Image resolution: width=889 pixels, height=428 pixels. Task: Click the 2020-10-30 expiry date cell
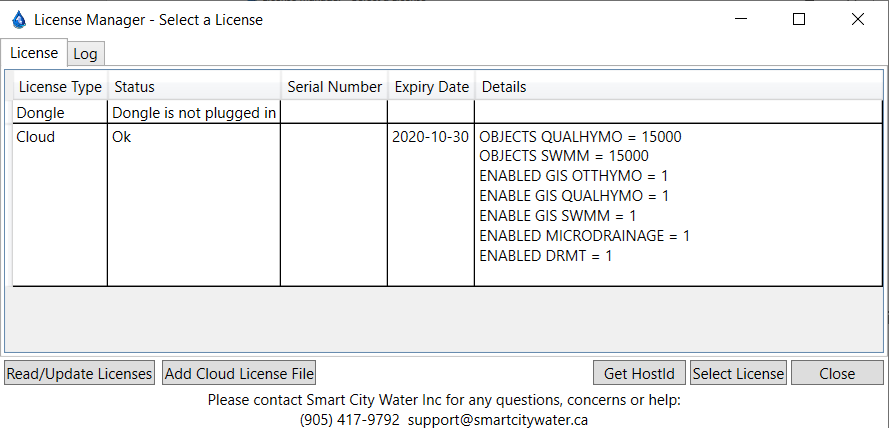coord(431,137)
